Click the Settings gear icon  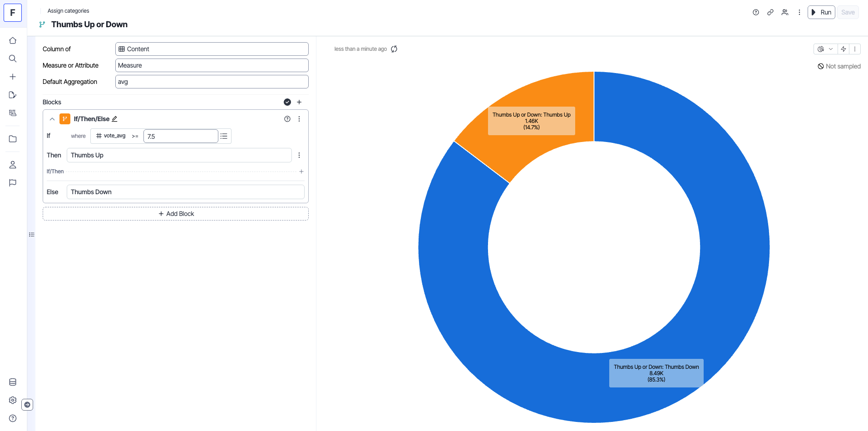click(x=13, y=400)
